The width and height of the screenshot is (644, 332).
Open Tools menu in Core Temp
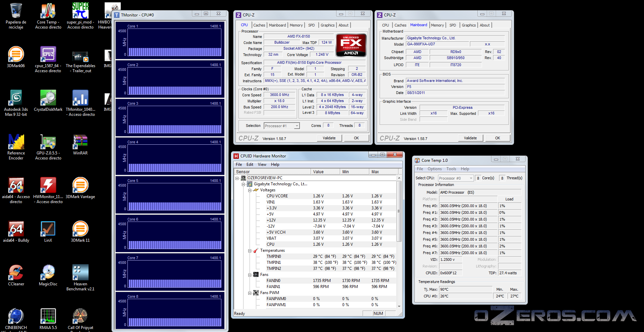(x=451, y=169)
